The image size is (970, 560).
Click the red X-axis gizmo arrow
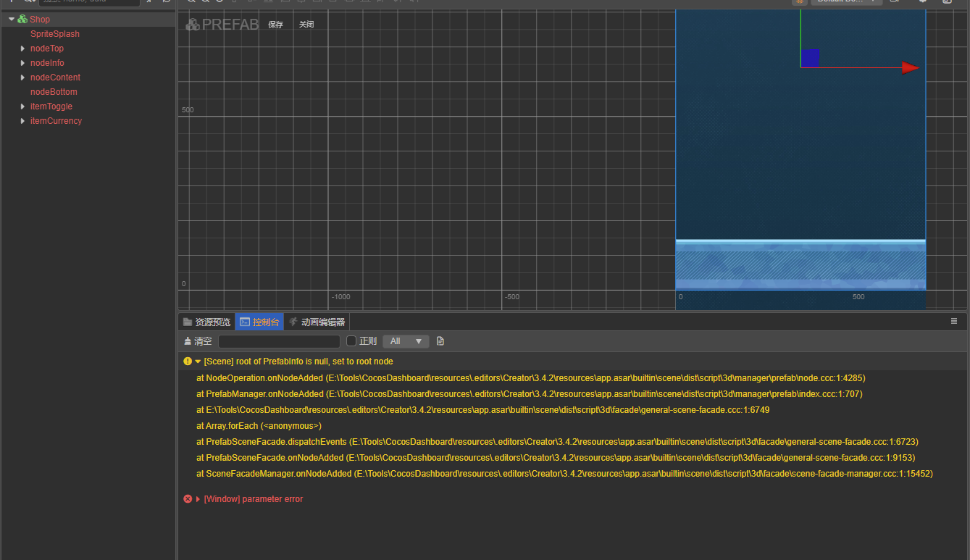click(x=911, y=67)
